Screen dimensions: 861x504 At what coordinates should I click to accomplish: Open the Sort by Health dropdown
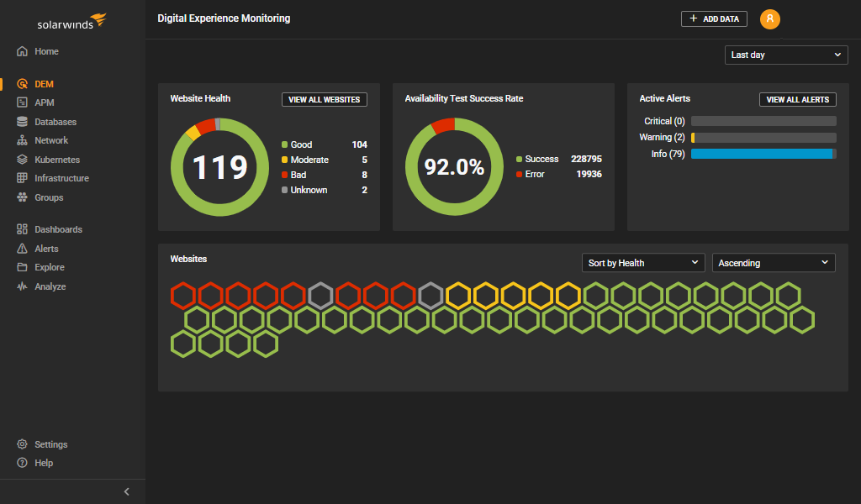click(642, 262)
